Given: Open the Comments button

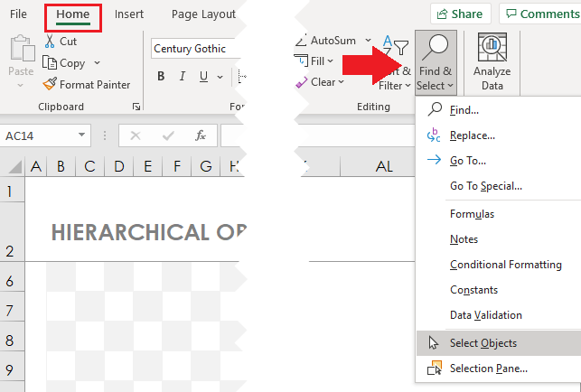Looking at the screenshot, I should tap(539, 14).
